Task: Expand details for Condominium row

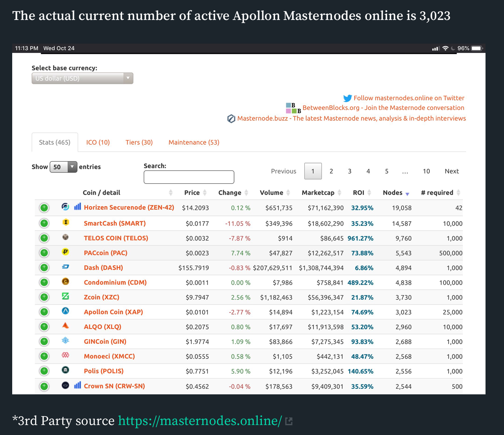Action: tap(44, 282)
